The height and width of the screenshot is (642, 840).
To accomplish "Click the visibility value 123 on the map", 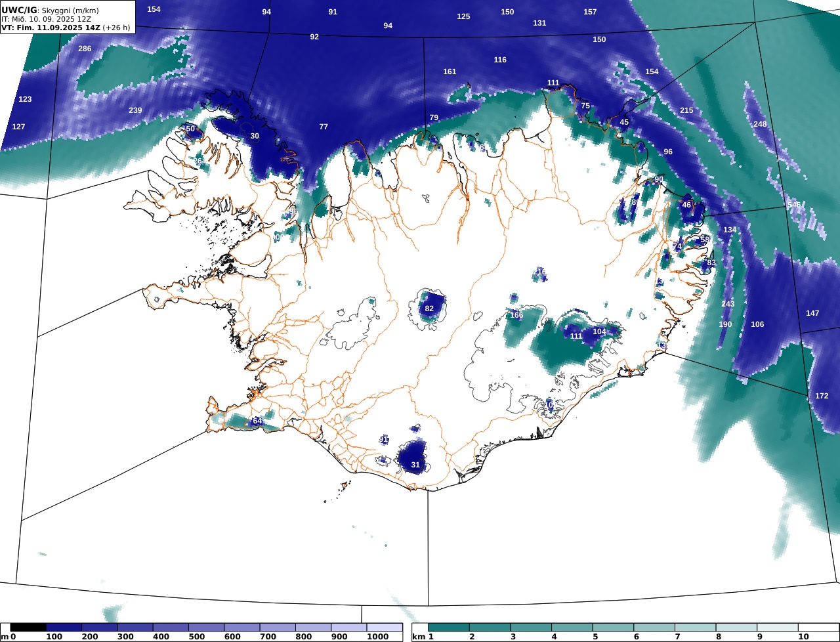I will click(x=25, y=99).
